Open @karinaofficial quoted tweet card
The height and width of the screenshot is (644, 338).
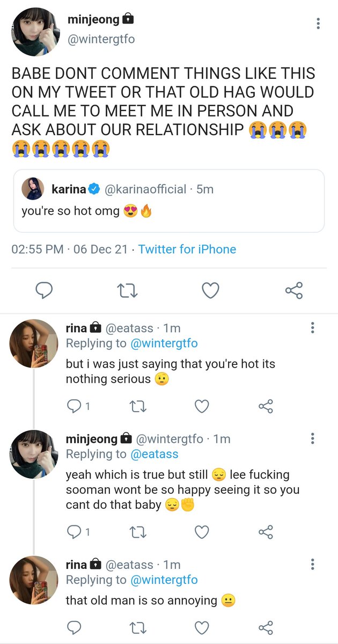pos(168,201)
